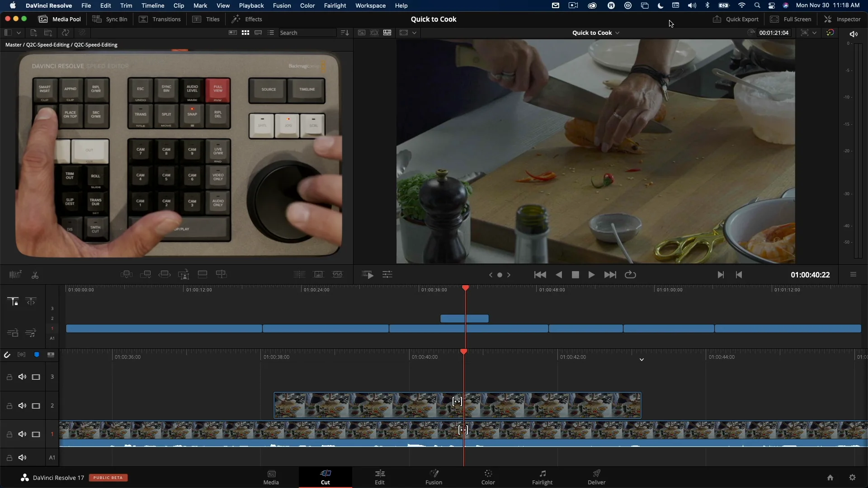Switch media pool to metadata view
Image resolution: width=868 pixels, height=488 pixels.
pos(233,33)
